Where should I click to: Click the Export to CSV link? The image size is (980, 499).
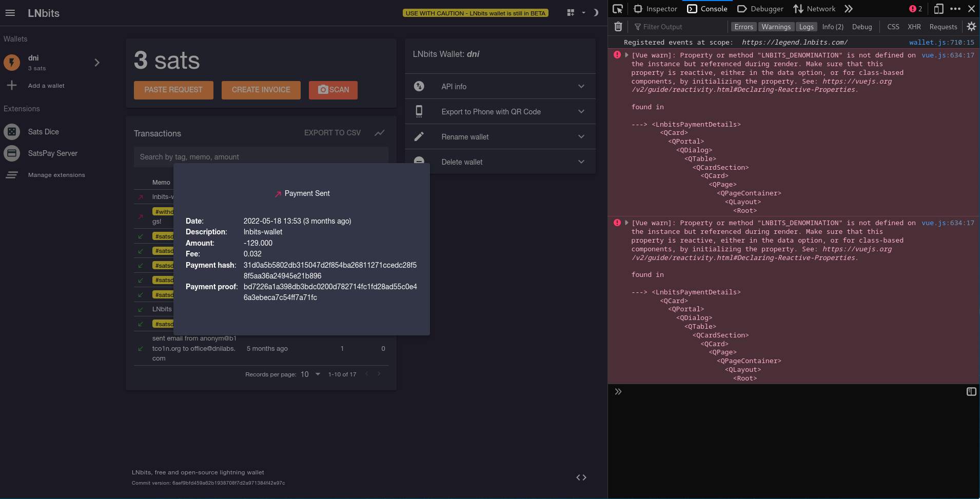[x=332, y=132]
